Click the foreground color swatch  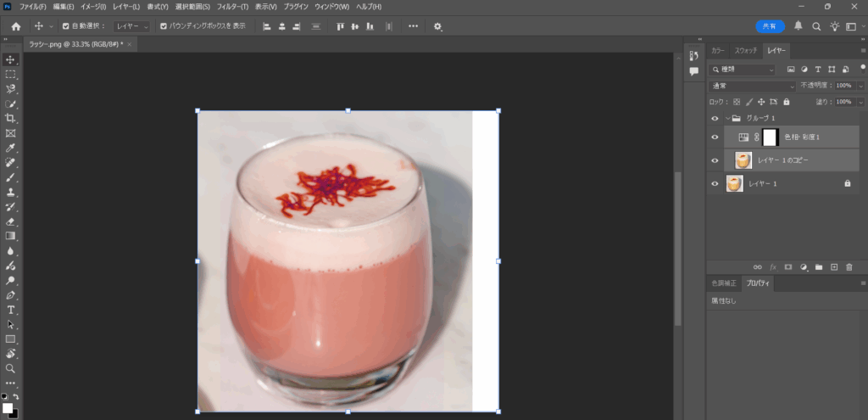(8, 407)
